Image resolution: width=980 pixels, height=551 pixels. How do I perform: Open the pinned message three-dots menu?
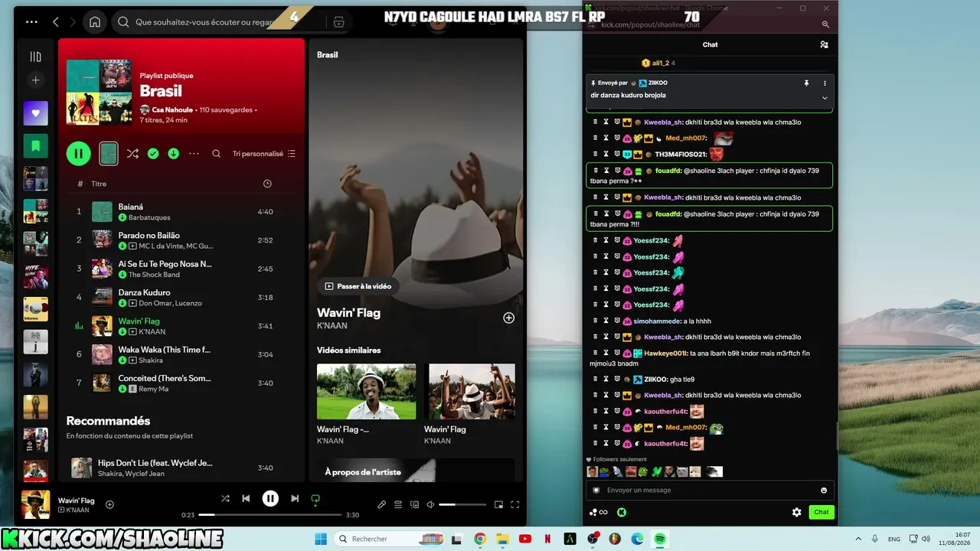point(825,83)
